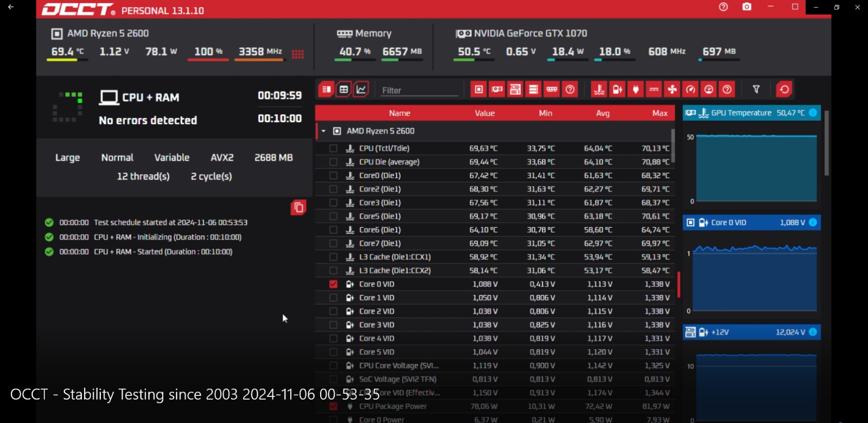Sort sensors by the Avg column
The width and height of the screenshot is (868, 423).
(603, 113)
